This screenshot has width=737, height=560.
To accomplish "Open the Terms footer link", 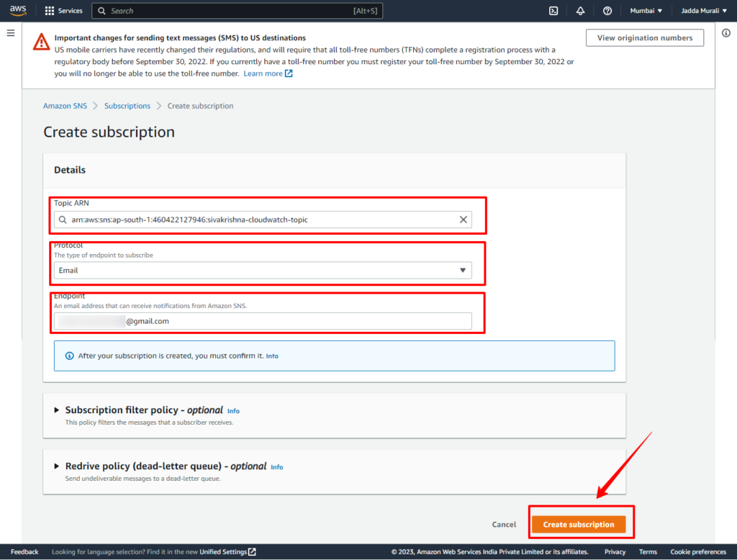I will (x=648, y=551).
